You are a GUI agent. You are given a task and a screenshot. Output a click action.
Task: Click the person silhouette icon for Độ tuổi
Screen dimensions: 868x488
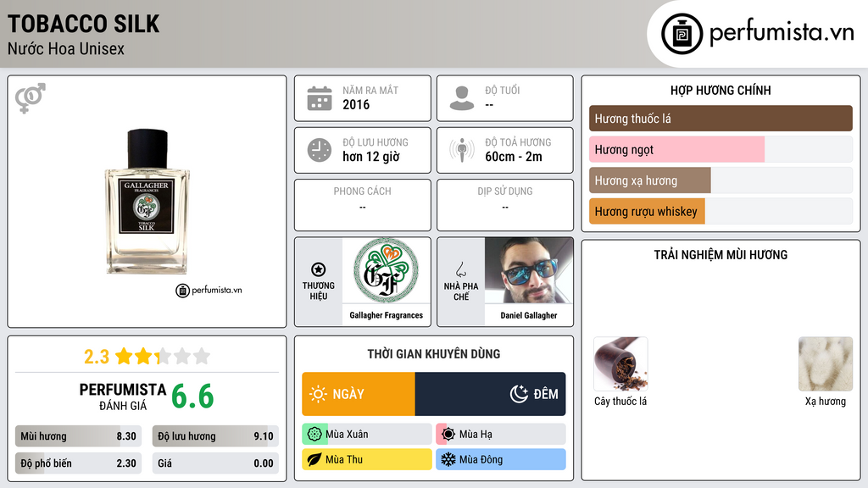pyautogui.click(x=462, y=98)
